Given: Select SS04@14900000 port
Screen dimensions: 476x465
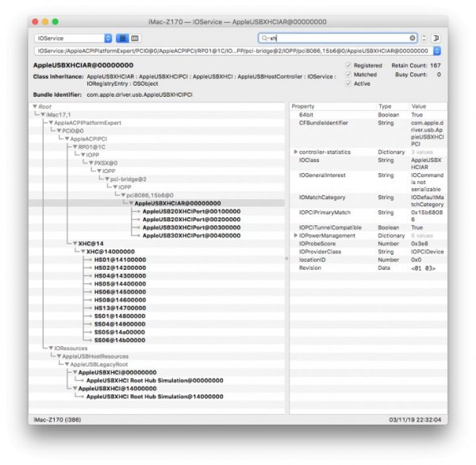Looking at the screenshot, I should 120,324.
